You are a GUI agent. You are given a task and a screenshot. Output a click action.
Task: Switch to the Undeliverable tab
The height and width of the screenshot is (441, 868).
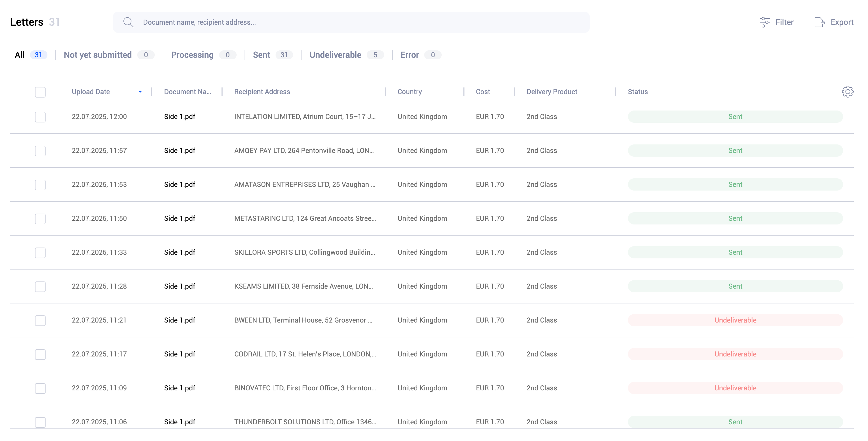[x=335, y=55]
